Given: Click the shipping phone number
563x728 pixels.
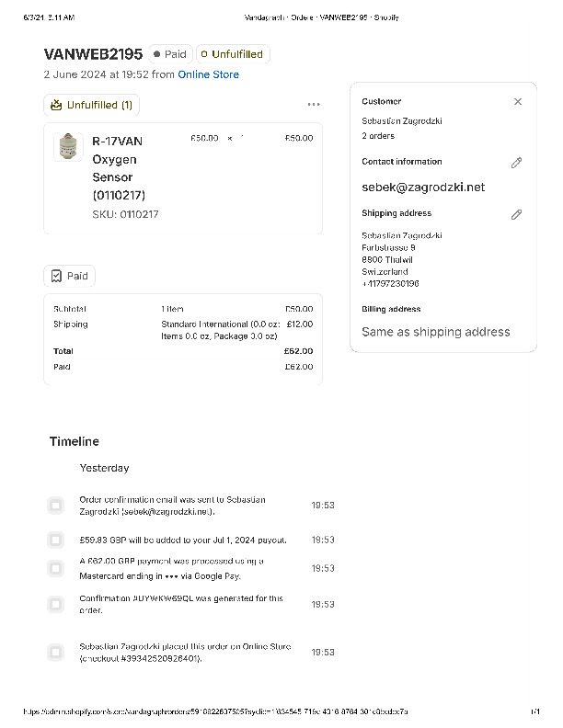Looking at the screenshot, I should click(x=390, y=284).
